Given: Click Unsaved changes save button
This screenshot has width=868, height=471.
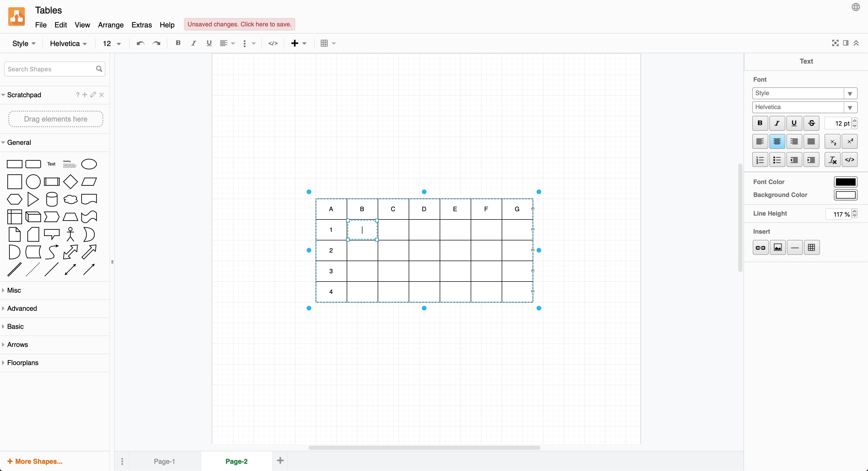Looking at the screenshot, I should coord(239,24).
